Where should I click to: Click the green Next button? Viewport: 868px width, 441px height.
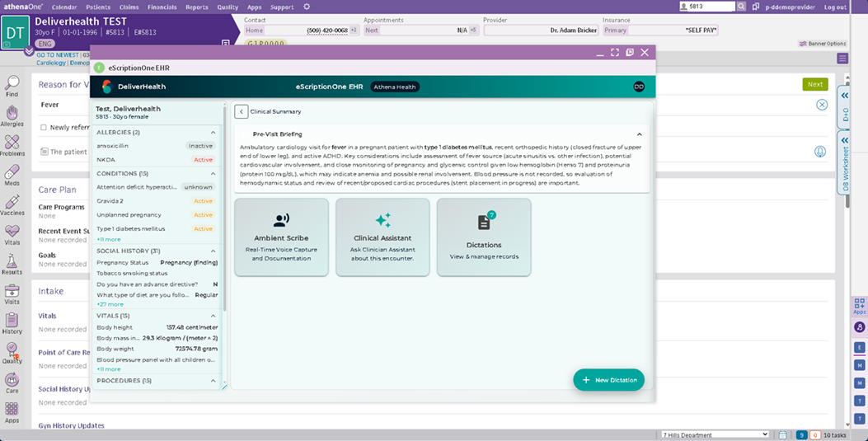click(815, 84)
